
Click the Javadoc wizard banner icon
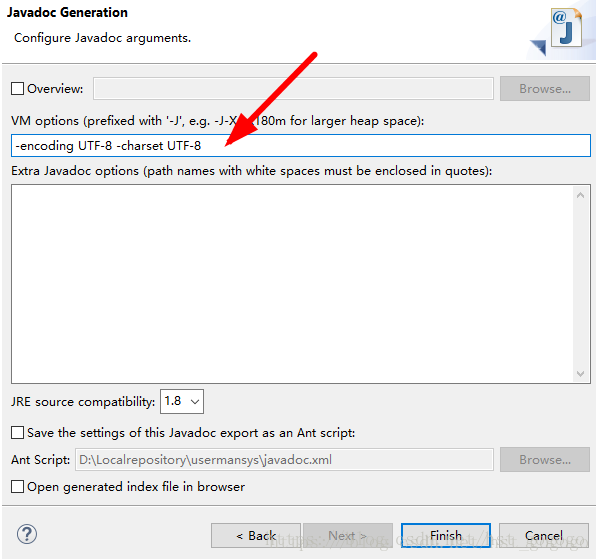pyautogui.click(x=566, y=29)
